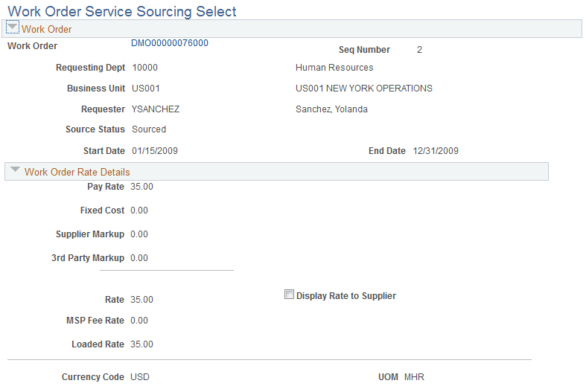Click the Currency Code label
The image size is (586, 392).
point(92,377)
